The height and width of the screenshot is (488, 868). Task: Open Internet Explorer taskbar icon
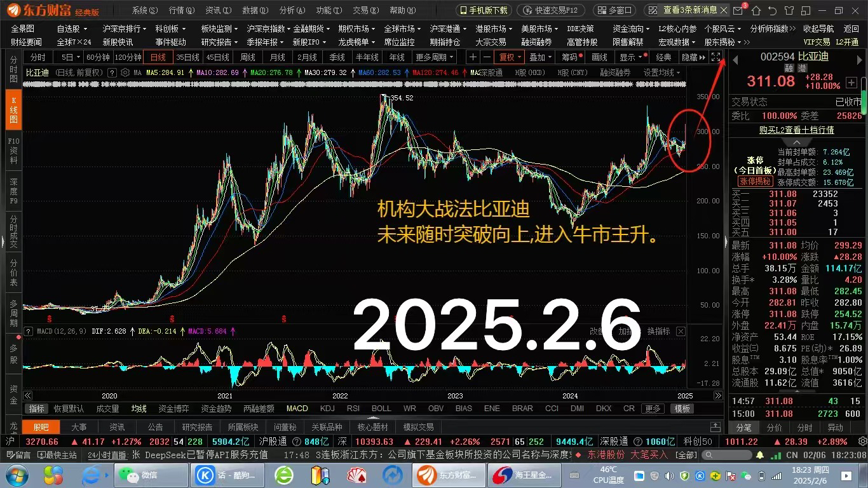pyautogui.click(x=92, y=475)
